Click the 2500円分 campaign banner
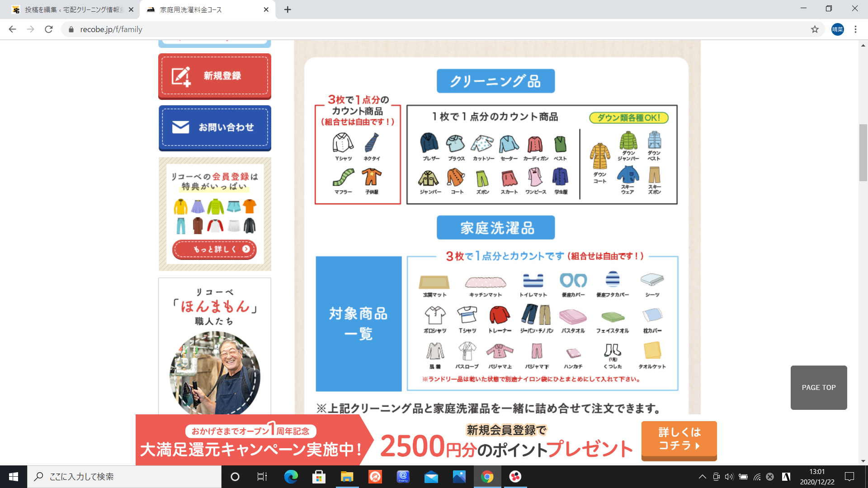The width and height of the screenshot is (868, 488). (426, 440)
